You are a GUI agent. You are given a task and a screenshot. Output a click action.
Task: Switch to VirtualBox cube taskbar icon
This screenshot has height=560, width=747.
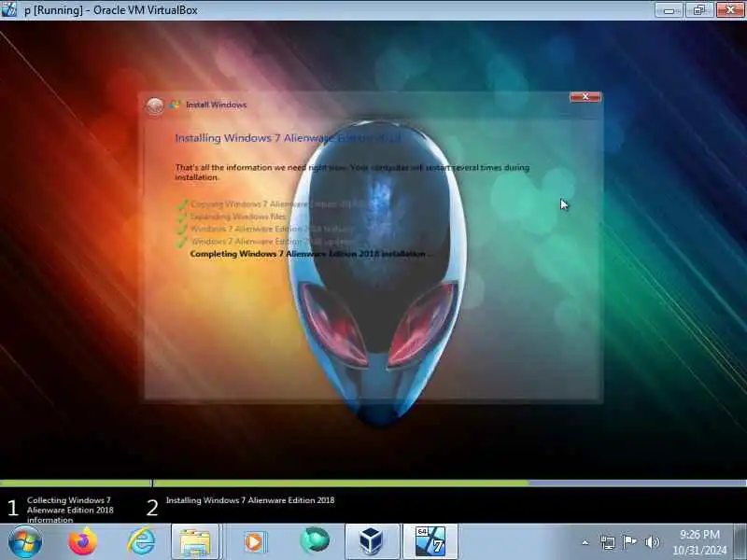click(371, 541)
